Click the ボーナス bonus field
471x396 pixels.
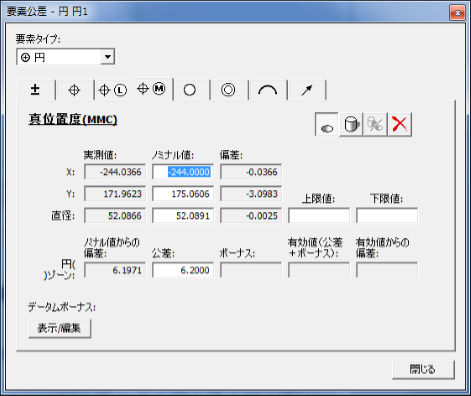point(251,270)
